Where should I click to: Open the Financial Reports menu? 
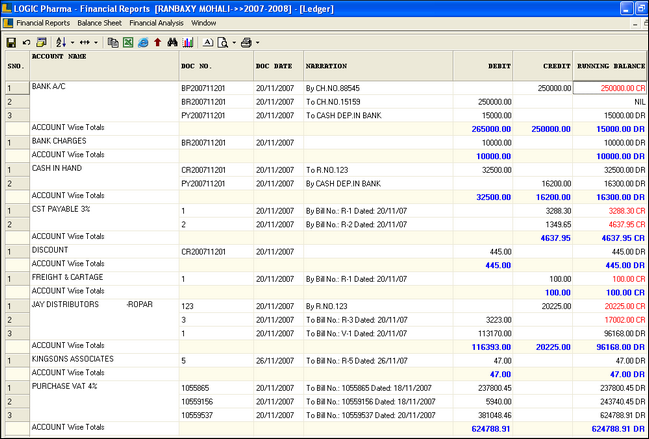click(43, 23)
